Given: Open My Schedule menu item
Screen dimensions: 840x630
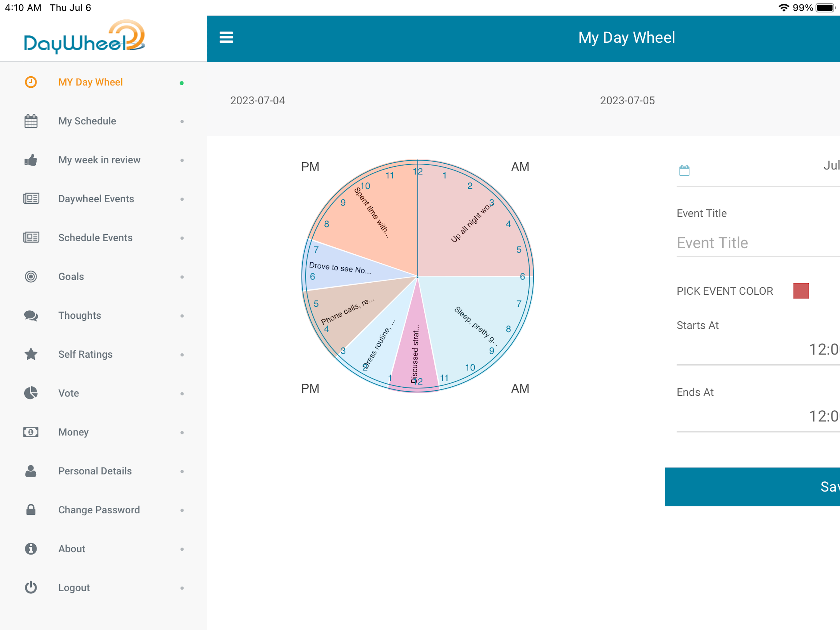Looking at the screenshot, I should (x=87, y=121).
